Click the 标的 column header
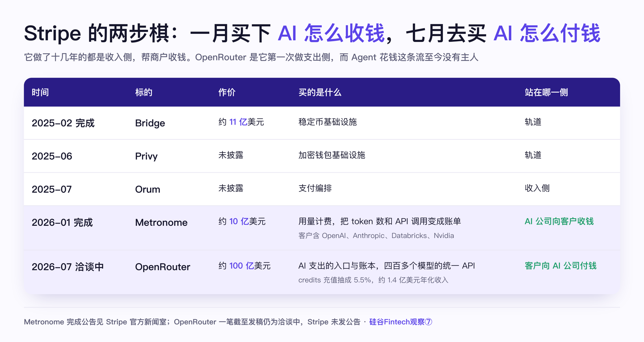This screenshot has width=644, height=342. click(144, 92)
